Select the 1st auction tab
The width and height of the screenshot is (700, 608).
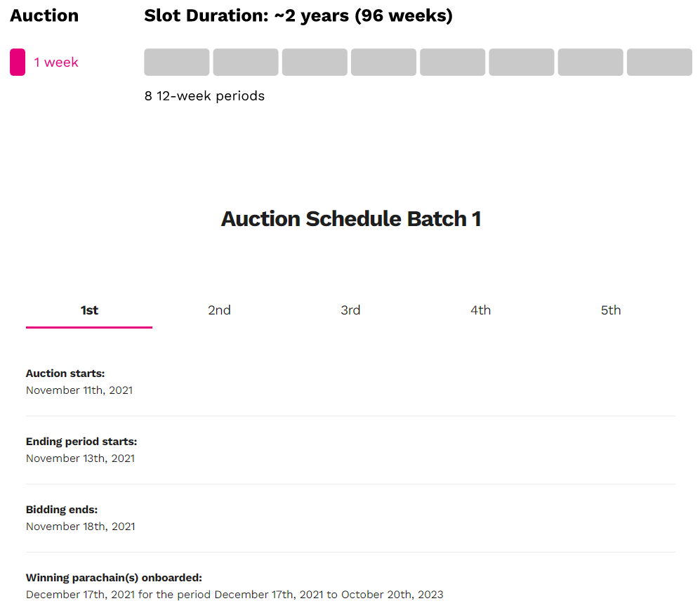(89, 310)
